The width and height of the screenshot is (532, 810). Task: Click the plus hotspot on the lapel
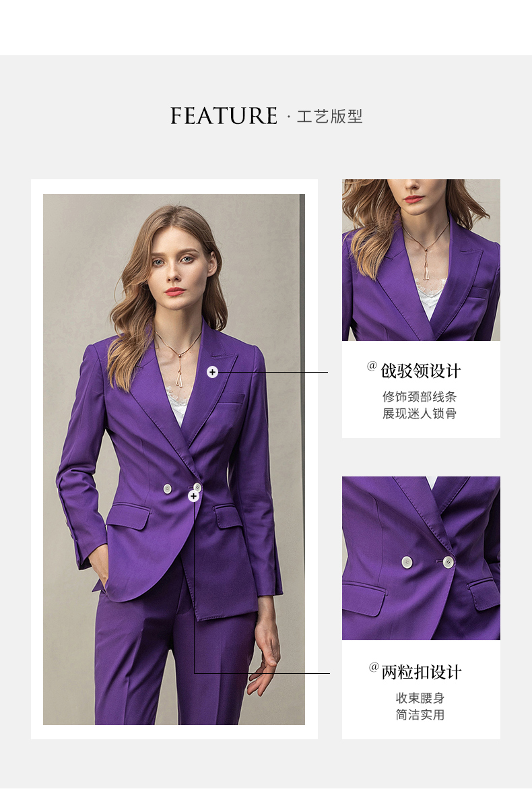click(212, 372)
